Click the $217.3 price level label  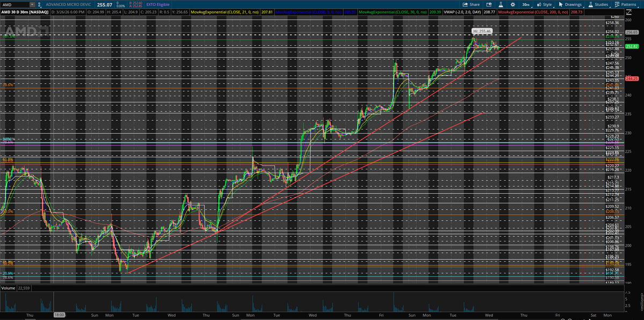(612, 177)
